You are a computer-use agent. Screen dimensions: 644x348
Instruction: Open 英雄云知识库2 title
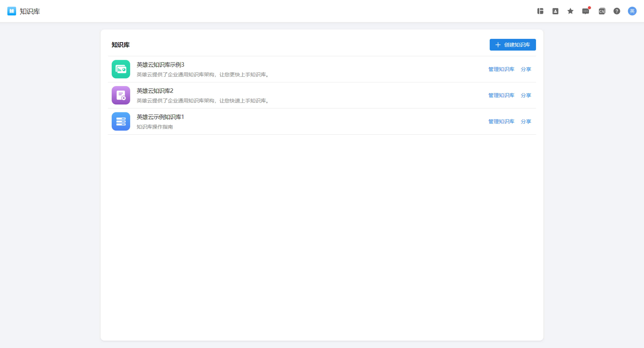tap(155, 91)
